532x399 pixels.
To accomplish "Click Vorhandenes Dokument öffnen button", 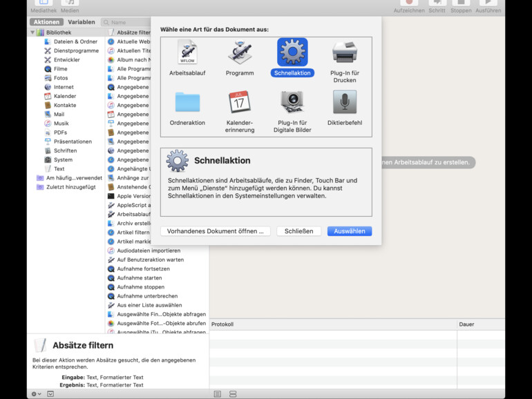I will click(215, 231).
